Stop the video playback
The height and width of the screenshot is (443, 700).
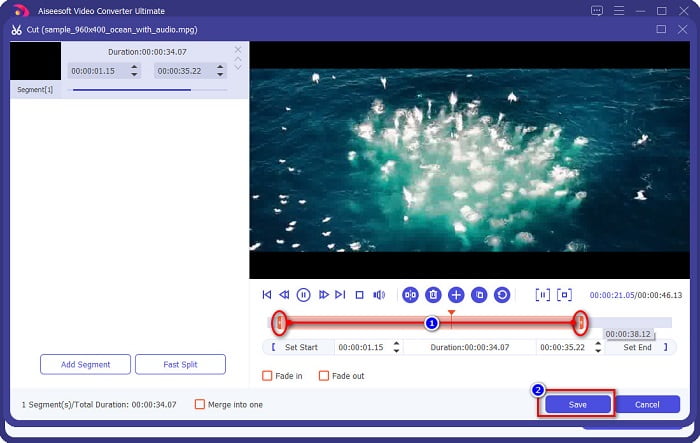coord(359,295)
